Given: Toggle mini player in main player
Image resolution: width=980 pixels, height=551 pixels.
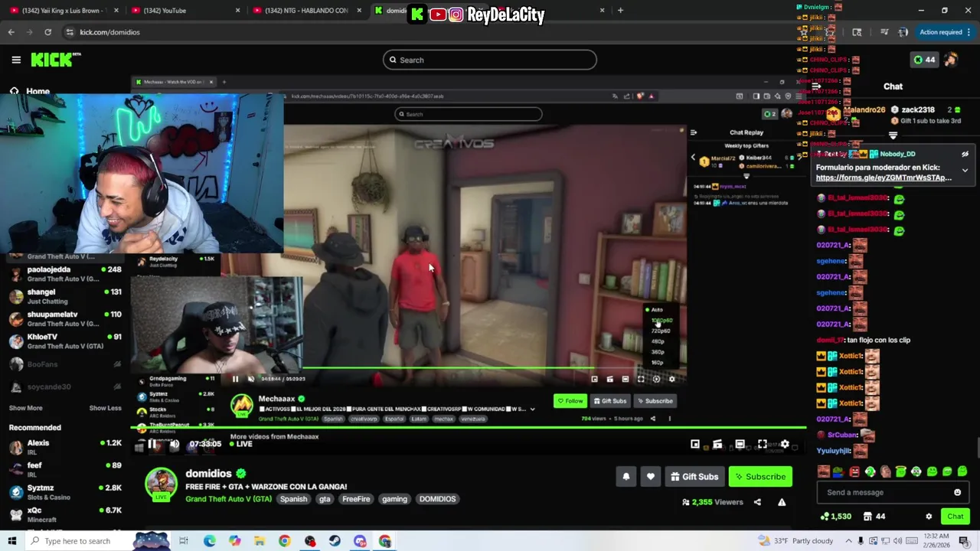Looking at the screenshot, I should click(695, 444).
